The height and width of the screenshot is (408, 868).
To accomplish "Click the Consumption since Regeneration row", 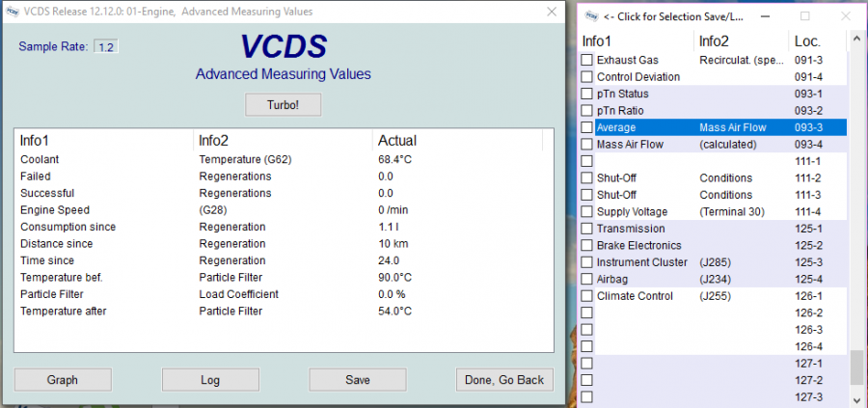I will coord(283,227).
